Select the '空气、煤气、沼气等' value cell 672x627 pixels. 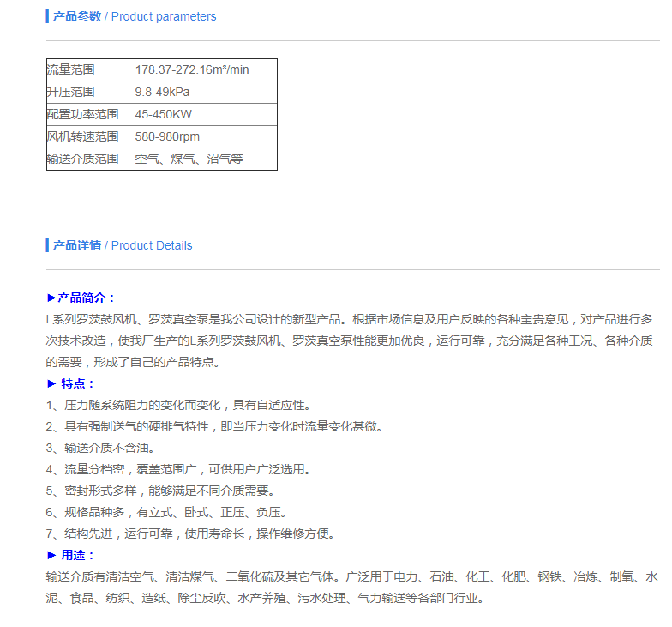click(206, 160)
